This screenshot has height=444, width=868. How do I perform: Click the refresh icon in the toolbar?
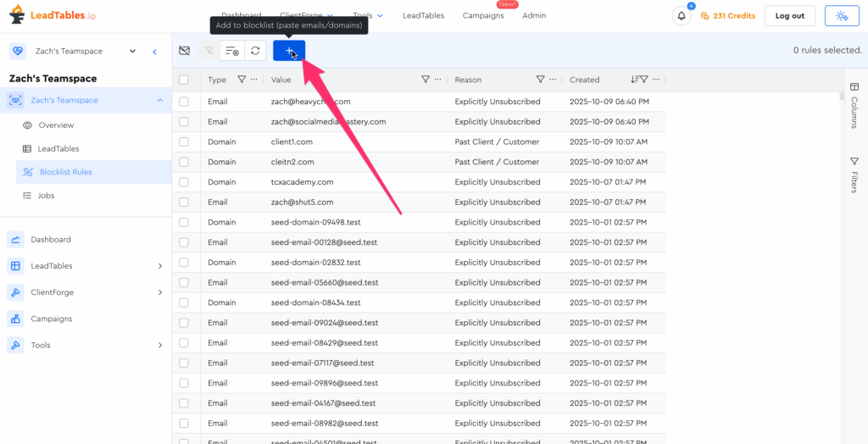pyautogui.click(x=255, y=51)
